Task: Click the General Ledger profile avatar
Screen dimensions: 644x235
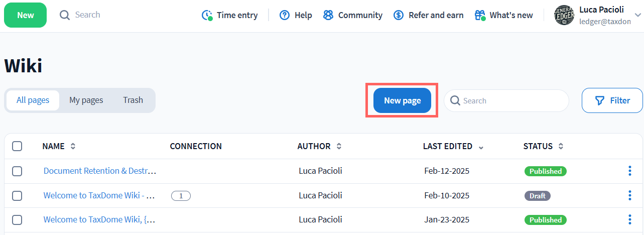Action: (x=564, y=16)
